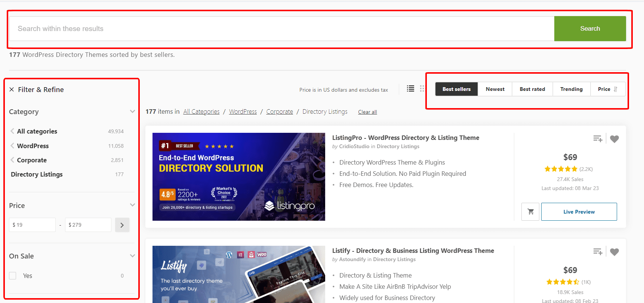The image size is (644, 303).
Task: Favorite the ListingPro theme
Action: 614,139
